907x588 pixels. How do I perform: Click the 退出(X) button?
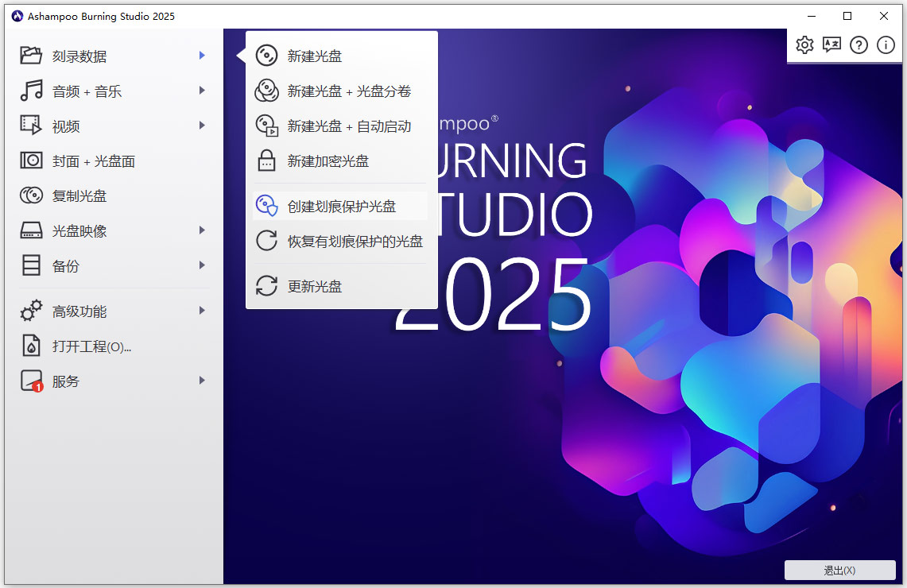coord(840,570)
